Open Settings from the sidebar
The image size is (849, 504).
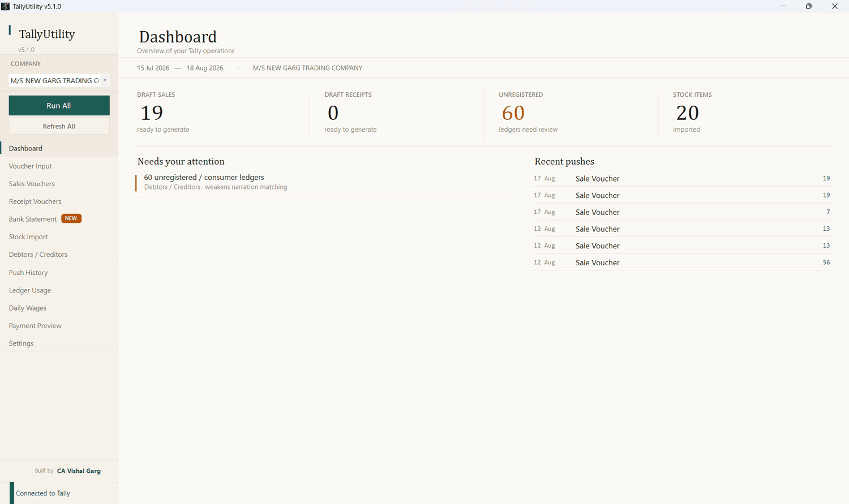tap(59, 343)
